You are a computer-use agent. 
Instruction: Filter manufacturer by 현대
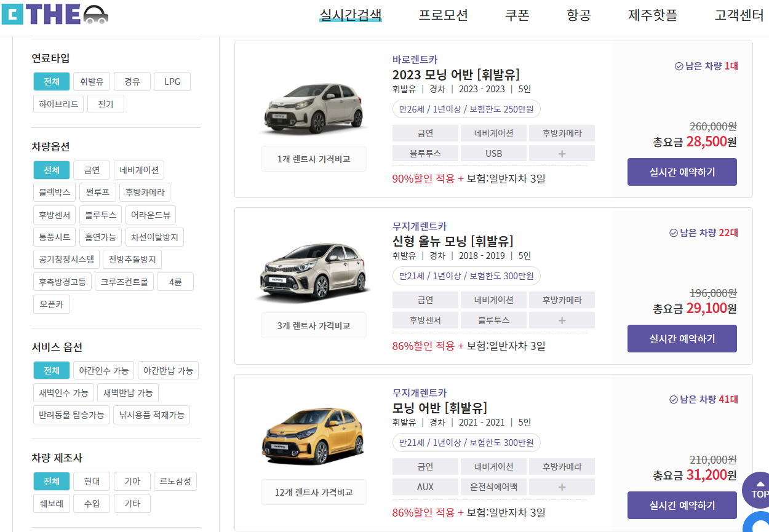pos(92,481)
